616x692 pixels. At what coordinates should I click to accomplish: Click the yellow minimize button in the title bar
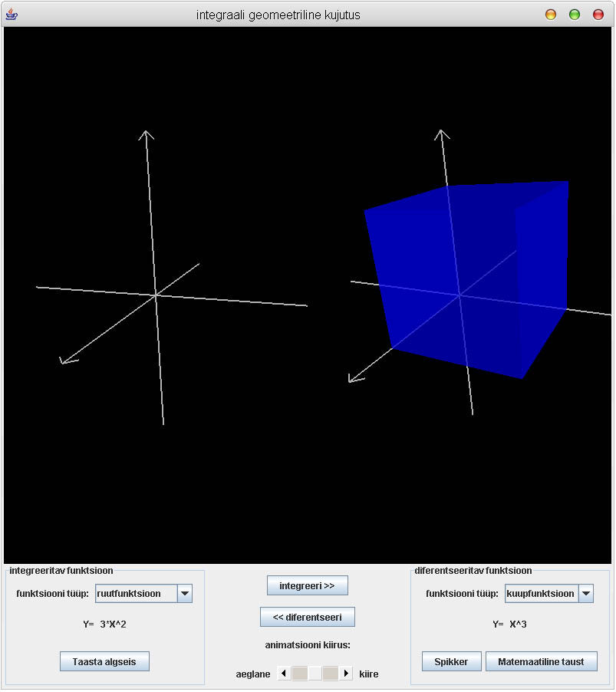pyautogui.click(x=550, y=15)
